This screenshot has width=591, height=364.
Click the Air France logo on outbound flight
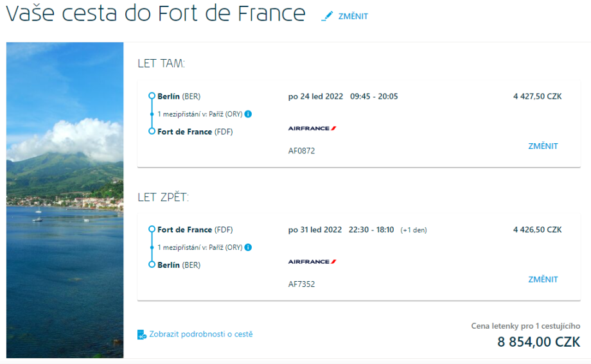(312, 128)
